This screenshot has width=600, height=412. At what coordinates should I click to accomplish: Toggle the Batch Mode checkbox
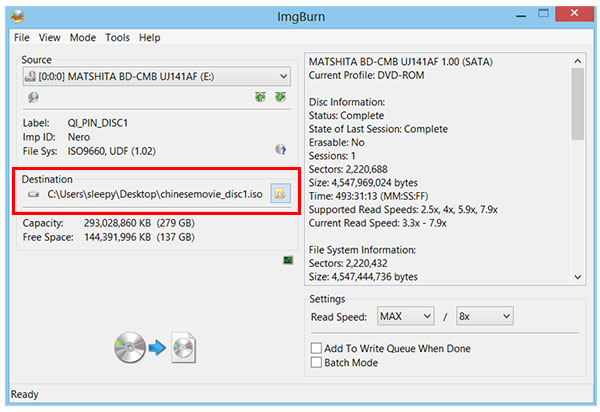317,362
